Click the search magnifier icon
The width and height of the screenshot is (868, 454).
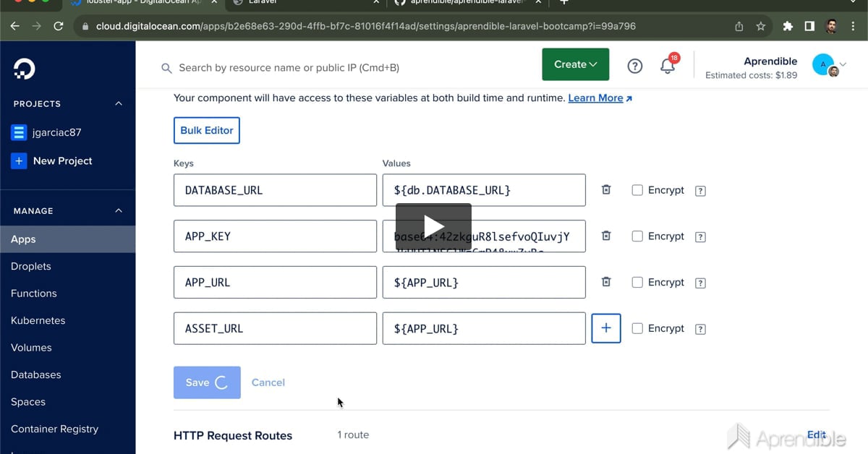point(166,68)
